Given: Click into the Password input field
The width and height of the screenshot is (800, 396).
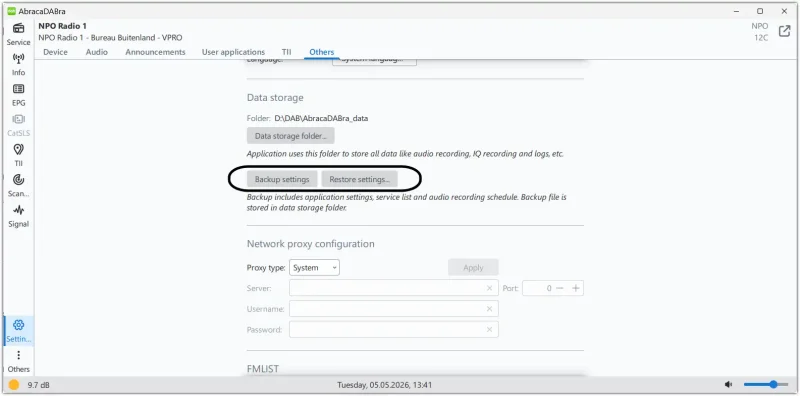Looking at the screenshot, I should (393, 330).
